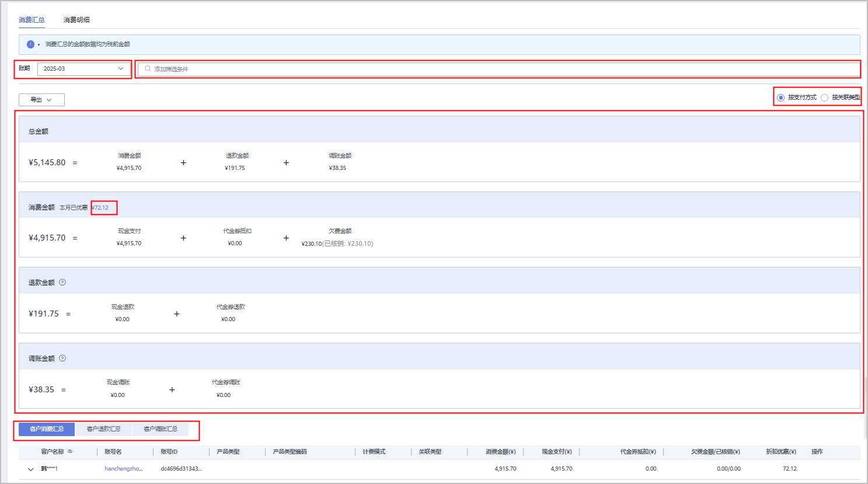Click the blue info icon in the notice banner
Image resolution: width=868 pixels, height=484 pixels.
[x=30, y=44]
